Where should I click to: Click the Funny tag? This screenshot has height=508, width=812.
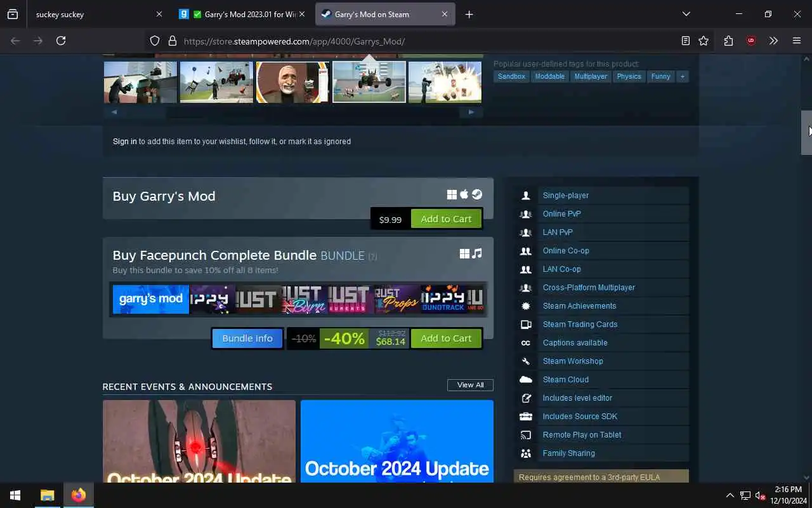660,76
